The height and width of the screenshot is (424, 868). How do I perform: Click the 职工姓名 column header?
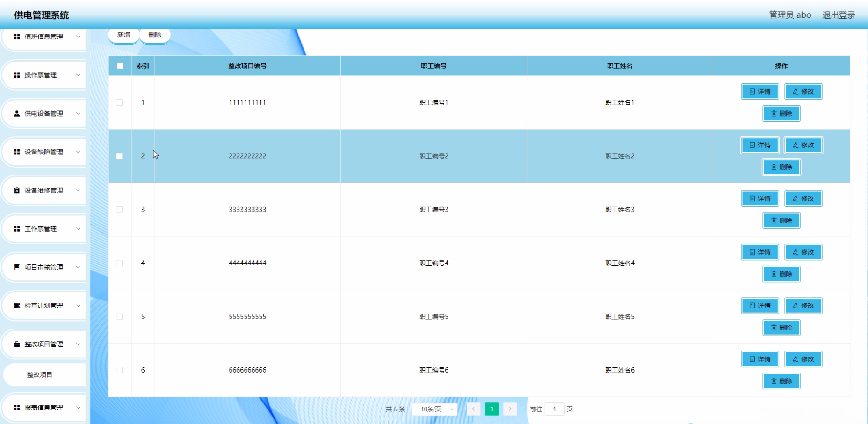point(620,66)
